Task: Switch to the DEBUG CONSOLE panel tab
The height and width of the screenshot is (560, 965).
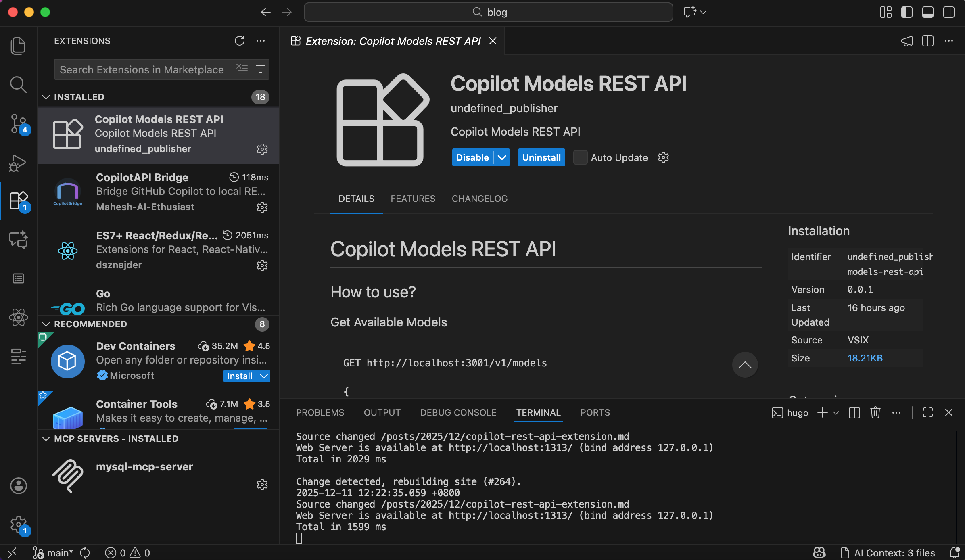Action: (x=458, y=412)
